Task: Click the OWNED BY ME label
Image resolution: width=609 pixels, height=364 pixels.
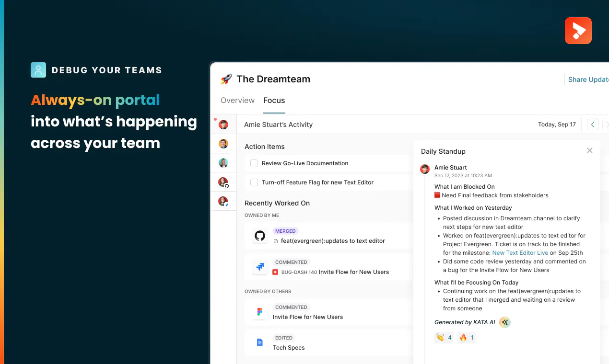Action: (262, 216)
